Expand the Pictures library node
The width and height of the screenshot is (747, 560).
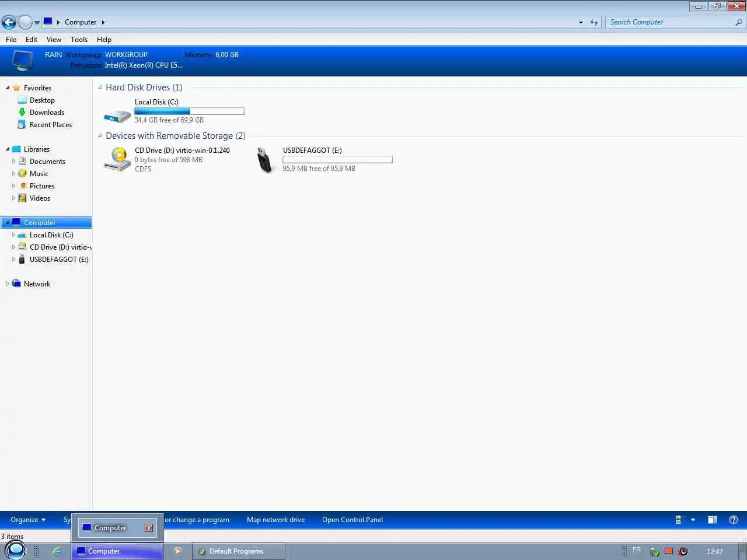pos(13,186)
